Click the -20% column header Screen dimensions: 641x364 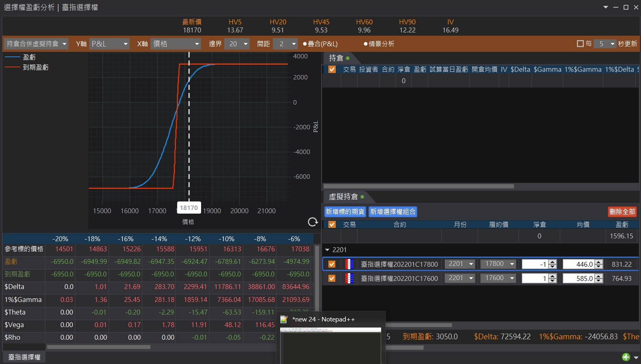tap(60, 239)
